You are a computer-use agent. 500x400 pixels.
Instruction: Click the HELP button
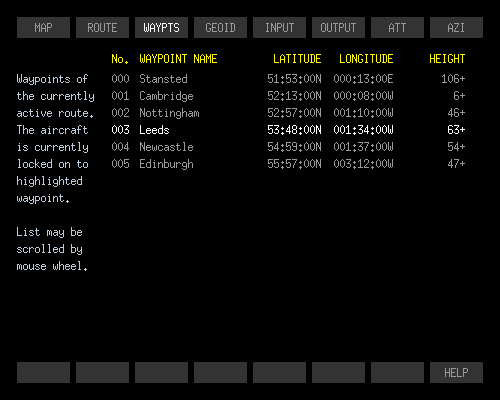[x=456, y=372]
